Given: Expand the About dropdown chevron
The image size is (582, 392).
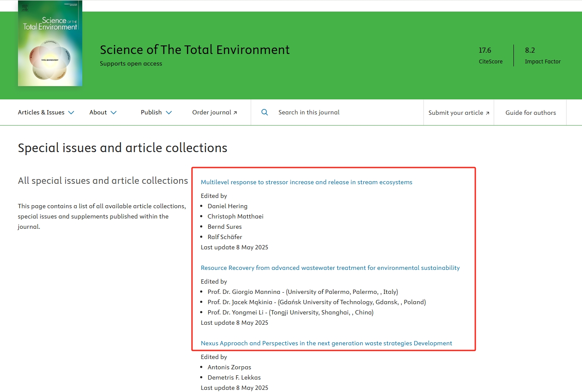Looking at the screenshot, I should (x=114, y=113).
